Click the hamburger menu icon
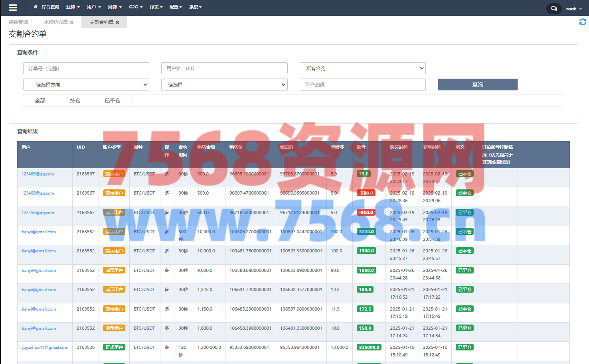589x364 pixels. click(x=13, y=8)
